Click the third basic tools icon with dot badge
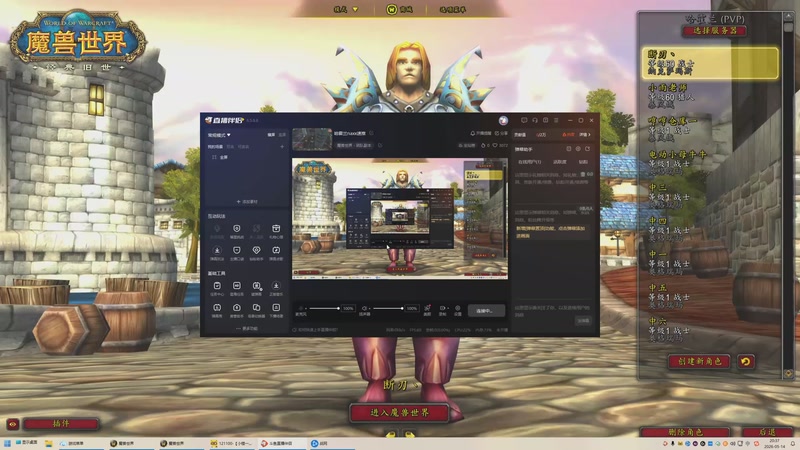This screenshot has width=800, height=450. coord(256,286)
